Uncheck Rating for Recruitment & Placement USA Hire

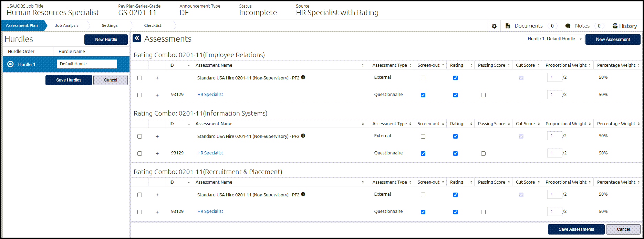tap(455, 195)
